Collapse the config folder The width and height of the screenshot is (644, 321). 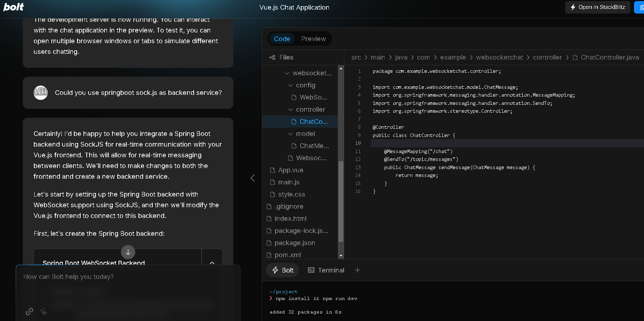coord(301,85)
